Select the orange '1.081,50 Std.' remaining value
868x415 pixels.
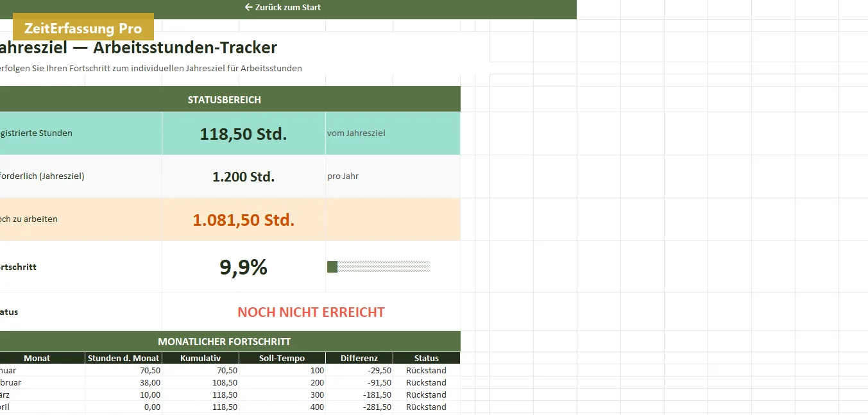point(244,220)
